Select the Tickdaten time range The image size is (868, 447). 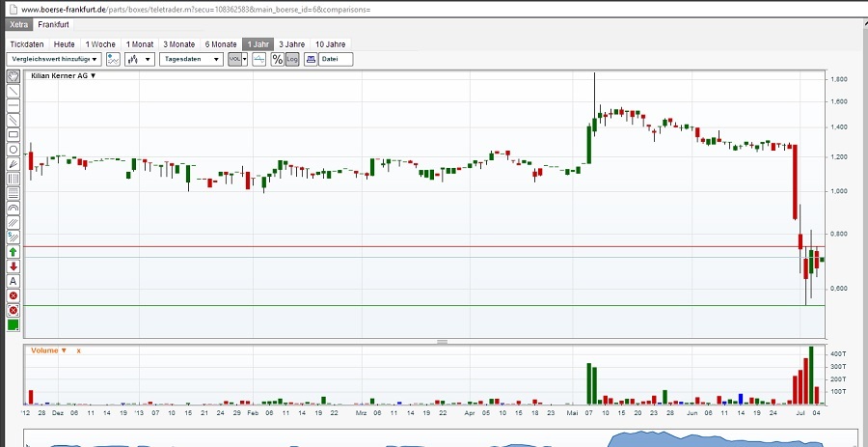pos(27,44)
